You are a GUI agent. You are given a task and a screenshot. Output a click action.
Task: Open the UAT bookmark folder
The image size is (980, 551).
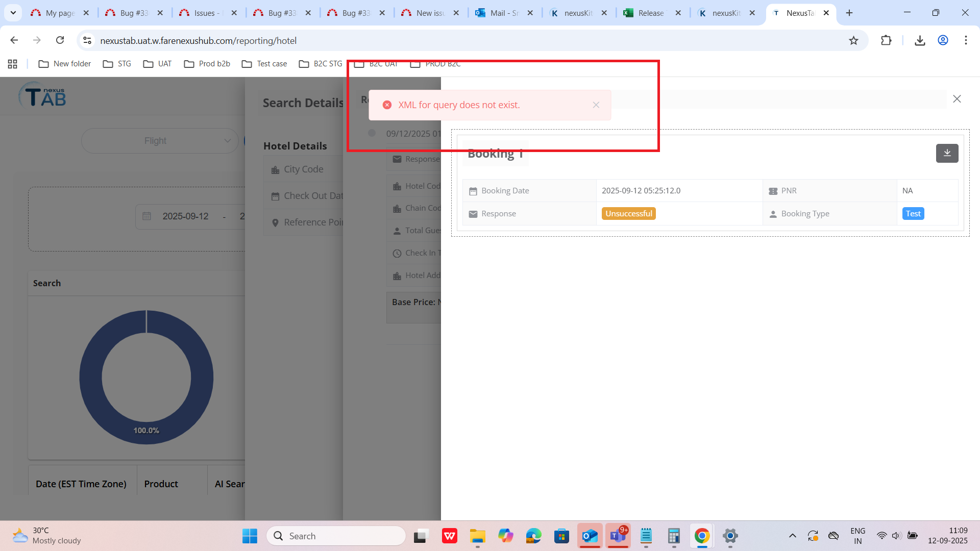tap(157, 64)
